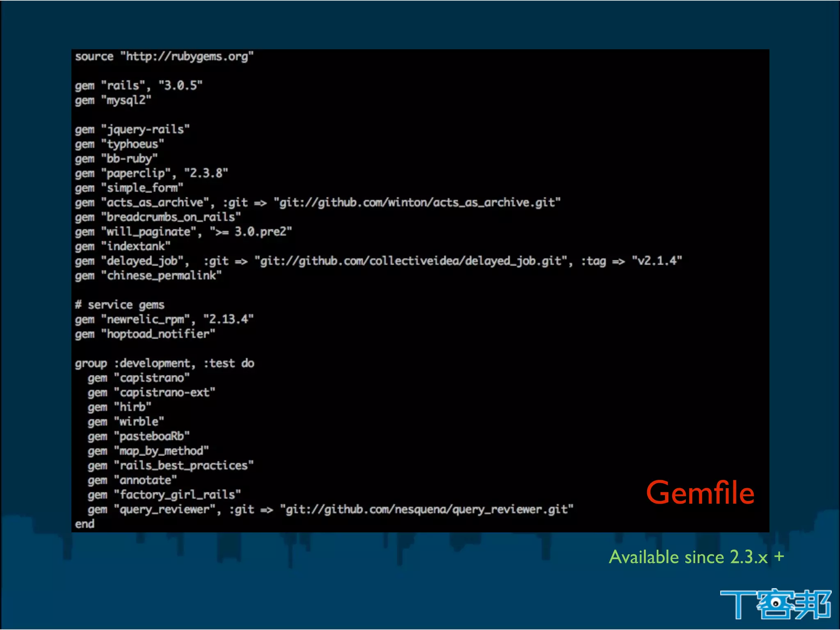Viewport: 840px width, 630px height.
Task: Select the gem "newrelic_rpm", "2.13.4" line
Action: (164, 320)
